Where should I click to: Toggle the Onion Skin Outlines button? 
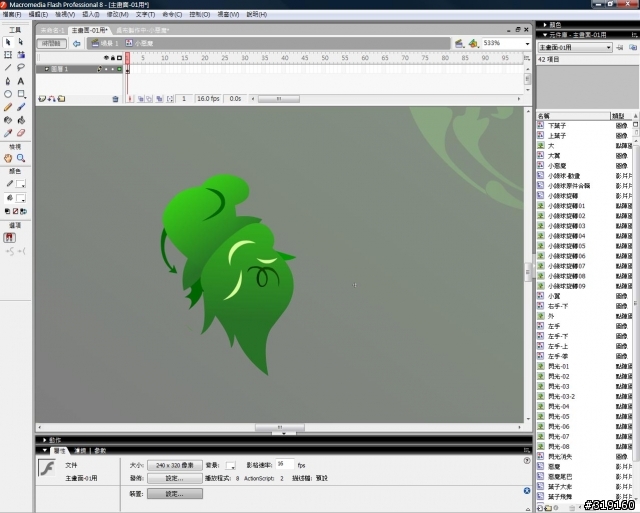click(x=149, y=99)
